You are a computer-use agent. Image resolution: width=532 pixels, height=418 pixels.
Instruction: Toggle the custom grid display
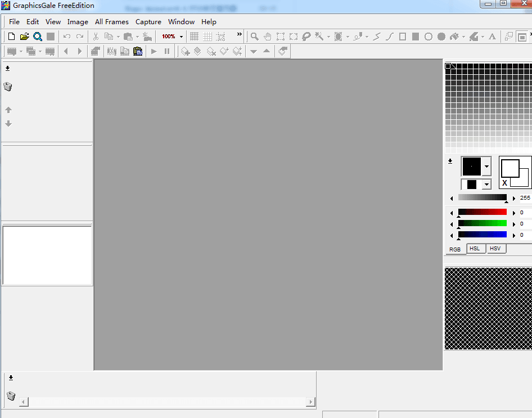click(208, 37)
